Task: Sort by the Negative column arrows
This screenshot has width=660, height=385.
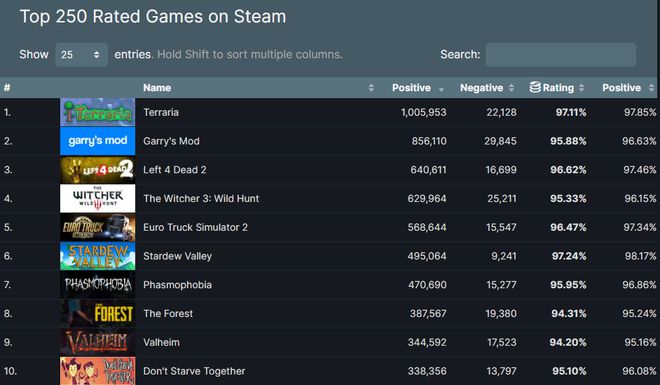Action: coord(511,88)
